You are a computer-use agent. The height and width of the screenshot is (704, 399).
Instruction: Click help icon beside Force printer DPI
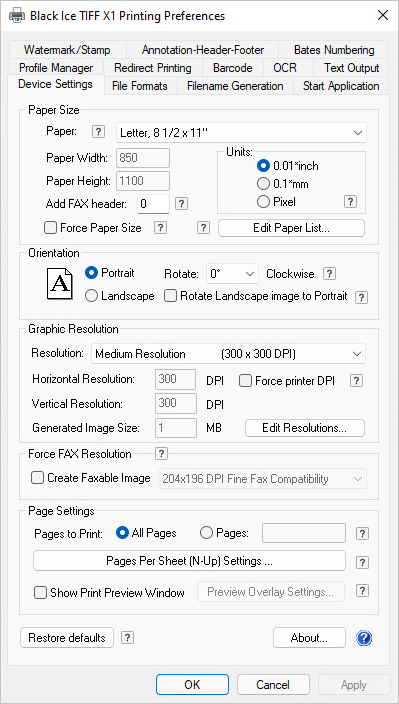[356, 381]
